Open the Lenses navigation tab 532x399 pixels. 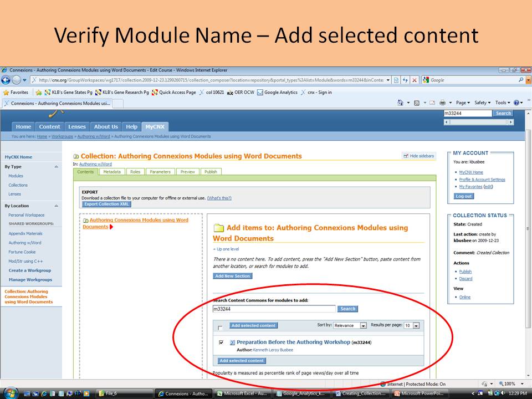point(77,126)
